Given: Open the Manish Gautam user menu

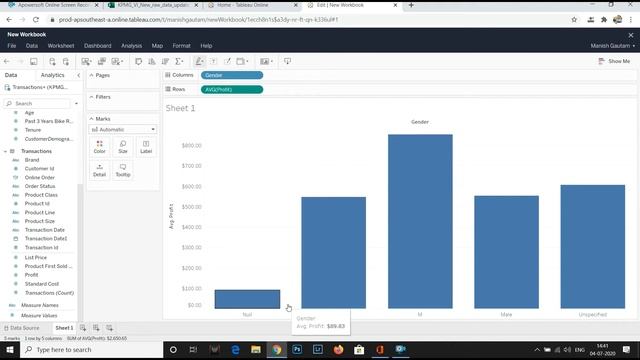Looking at the screenshot, I should coord(613,46).
